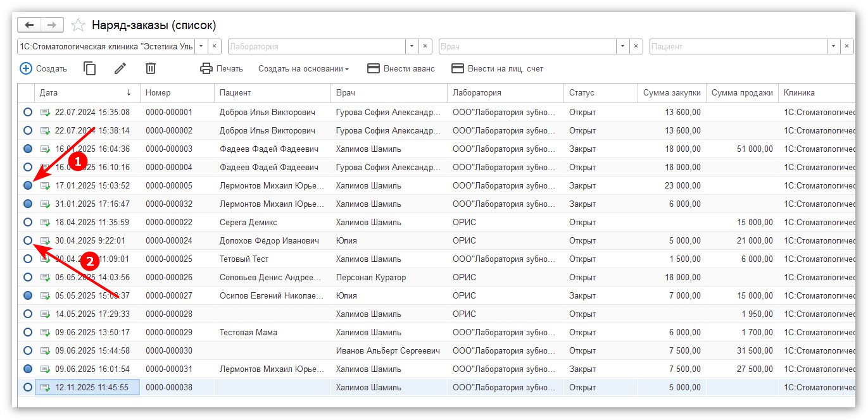Click the forward navigation arrow
Screen dimensions: 868x420
click(52, 25)
